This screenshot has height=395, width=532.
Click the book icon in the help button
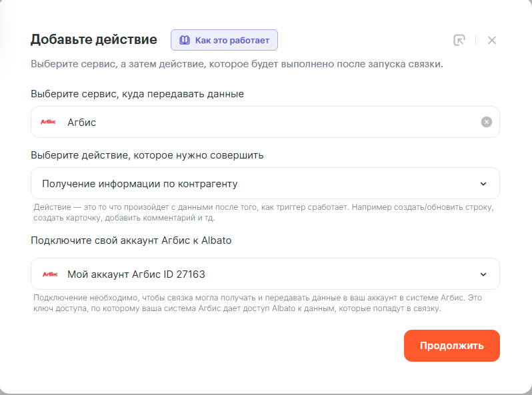coord(185,40)
